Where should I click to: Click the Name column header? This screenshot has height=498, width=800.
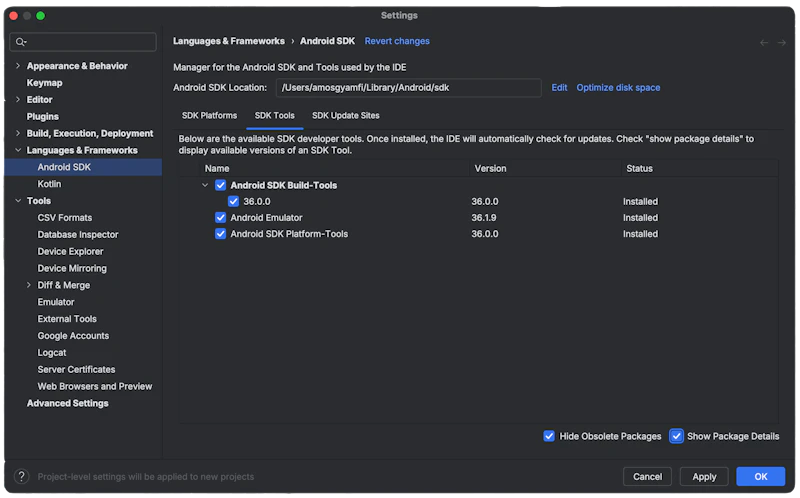217,168
